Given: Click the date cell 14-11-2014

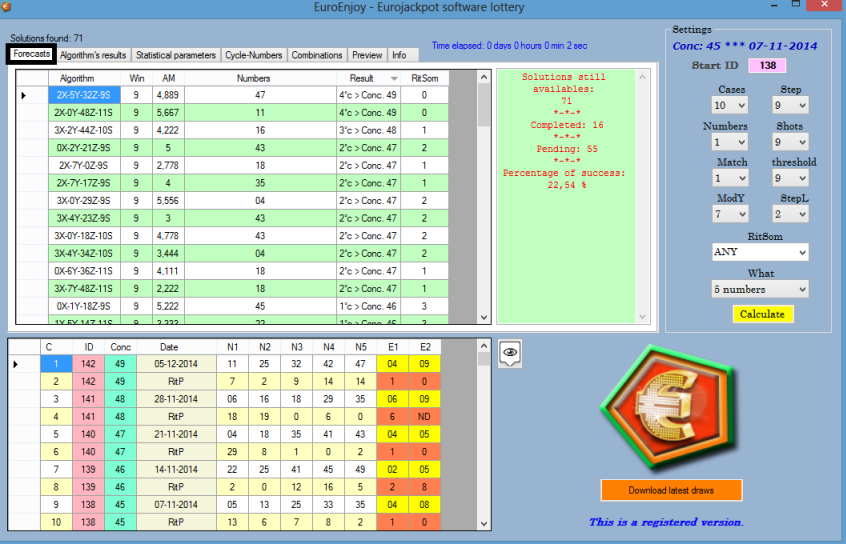Looking at the screenshot, I should (176, 470).
